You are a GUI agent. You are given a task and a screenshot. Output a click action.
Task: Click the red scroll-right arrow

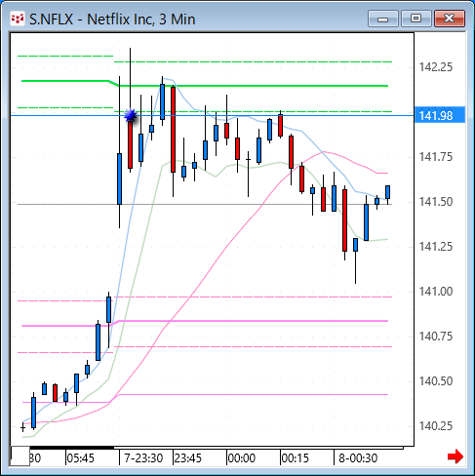coord(455,456)
